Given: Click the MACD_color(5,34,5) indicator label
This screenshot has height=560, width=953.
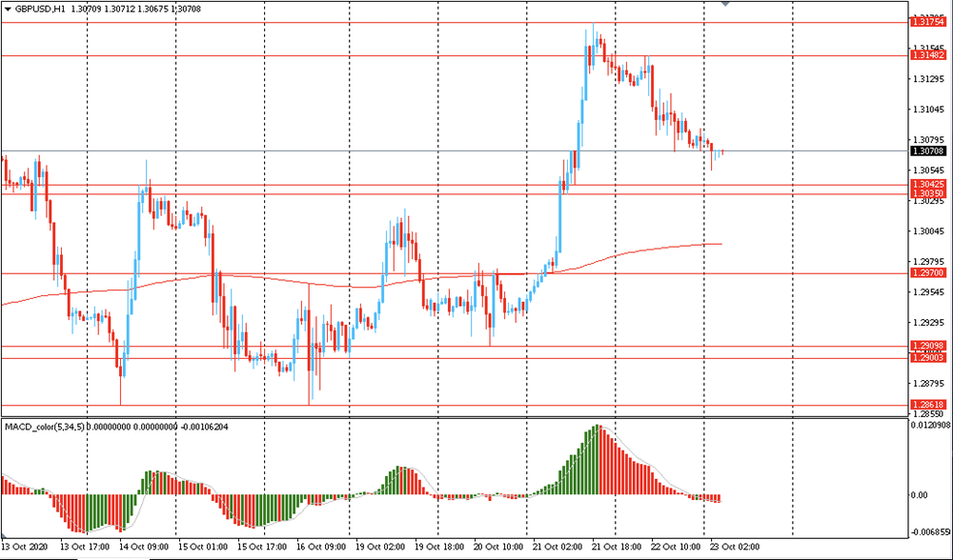Looking at the screenshot, I should coord(43,426).
